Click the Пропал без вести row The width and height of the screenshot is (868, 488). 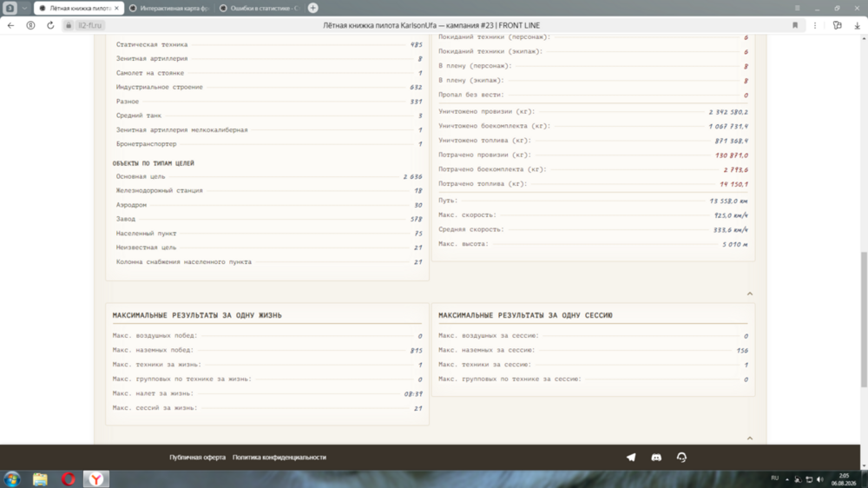[x=593, y=95]
